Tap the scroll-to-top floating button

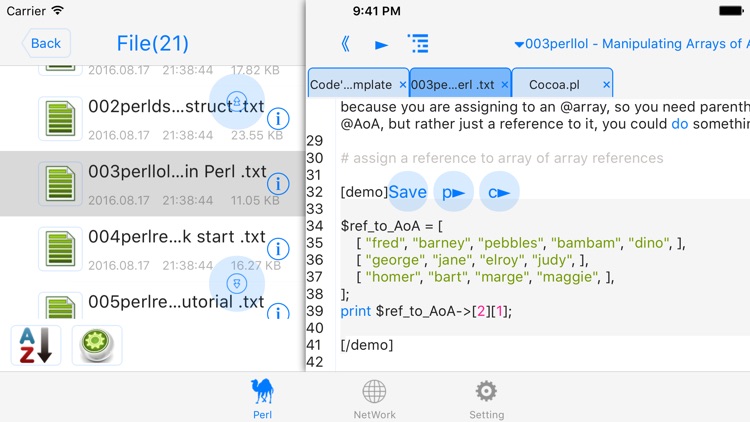(237, 101)
